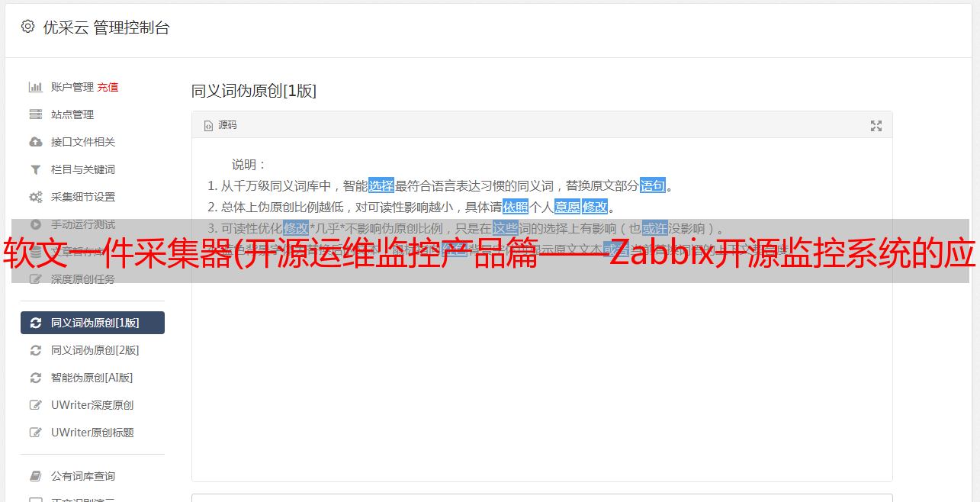The image size is (980, 502).
Task: Open 账户管理 bar chart icon
Action: [x=35, y=87]
